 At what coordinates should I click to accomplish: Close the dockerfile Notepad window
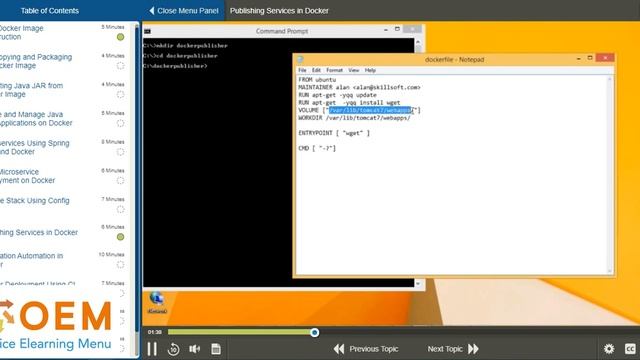[605, 58]
